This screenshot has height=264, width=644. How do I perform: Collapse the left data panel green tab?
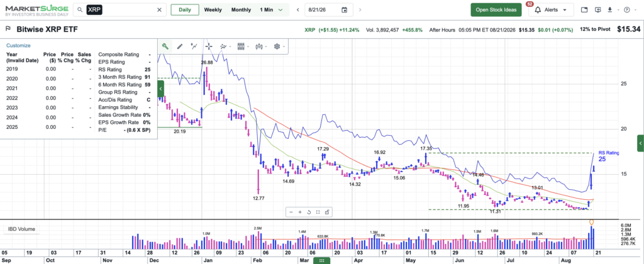pos(160,88)
